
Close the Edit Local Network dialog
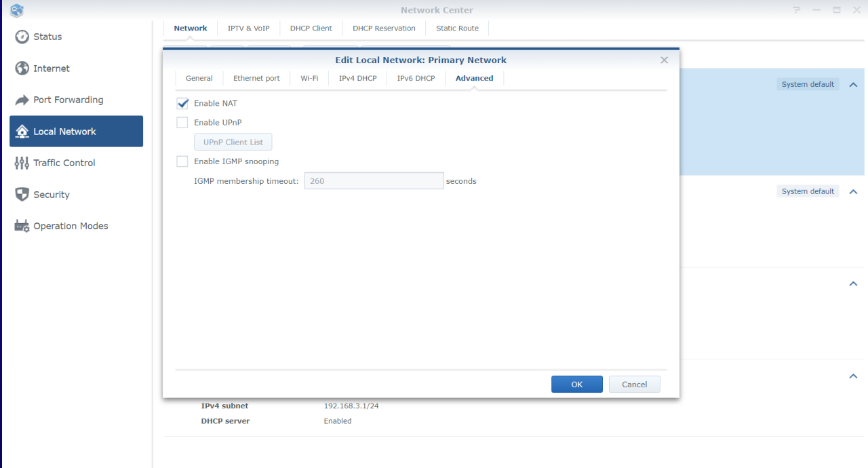pos(664,60)
